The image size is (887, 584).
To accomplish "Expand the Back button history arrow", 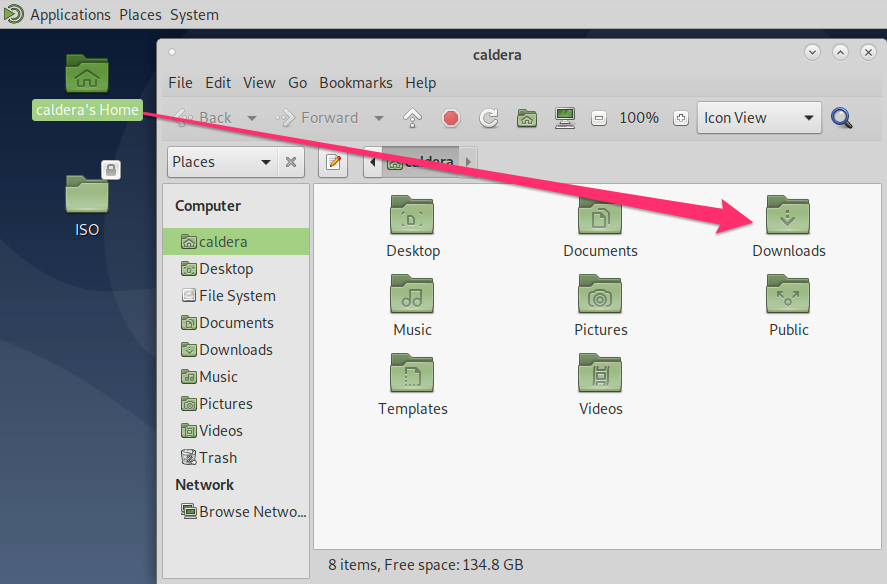I will click(252, 117).
